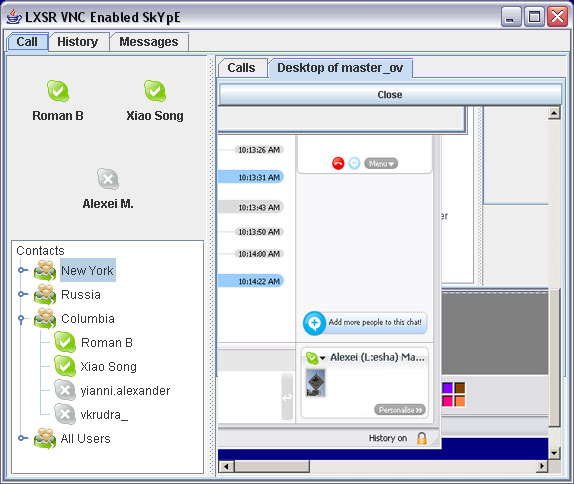The height and width of the screenshot is (484, 574).
Task: Select the Columbia tree label
Action: pos(88,319)
